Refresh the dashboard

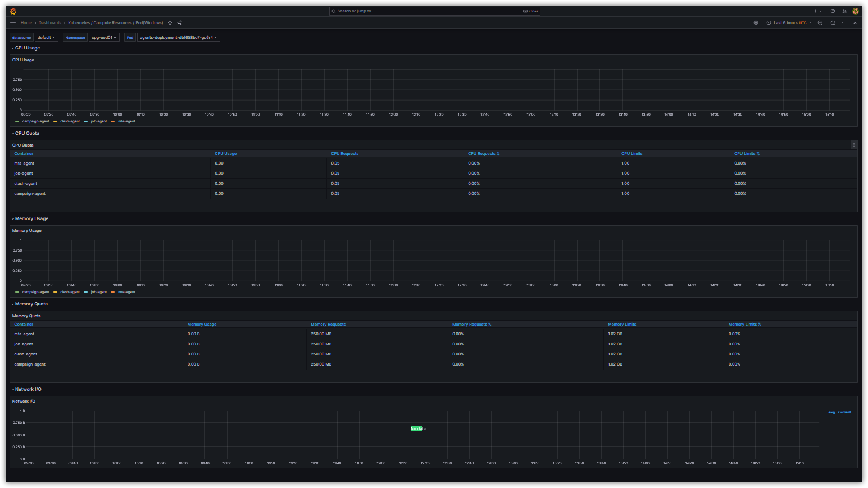832,23
